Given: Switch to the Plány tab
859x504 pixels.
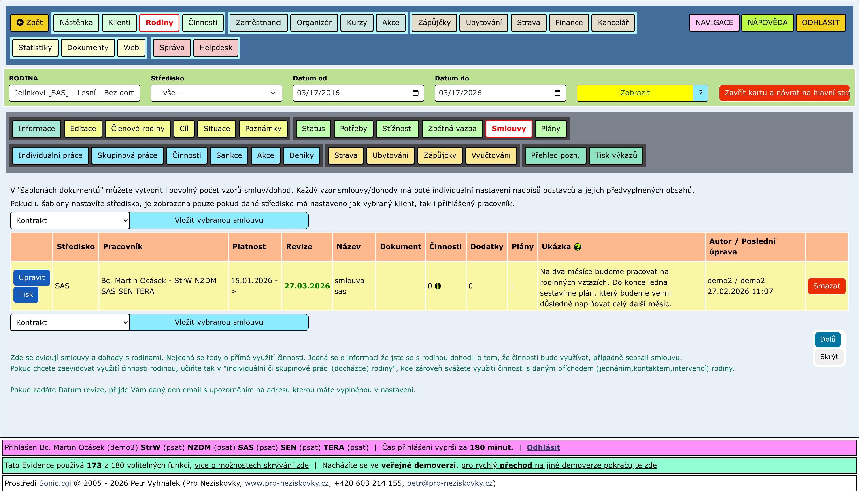Looking at the screenshot, I should (x=550, y=129).
